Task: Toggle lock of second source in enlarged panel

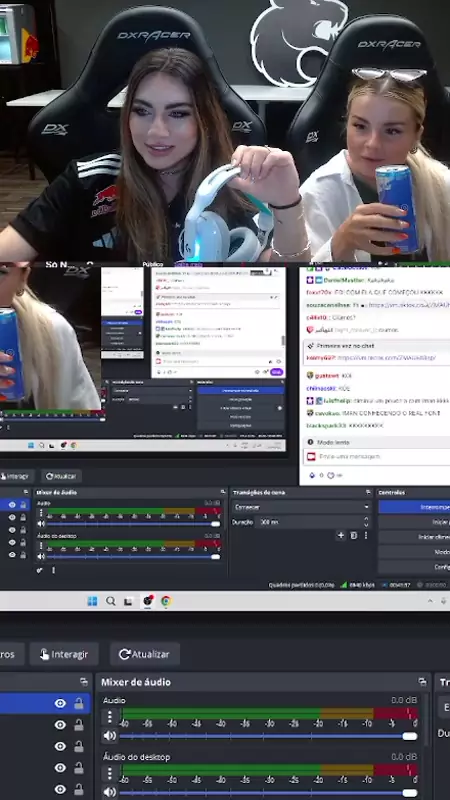Action: point(79,725)
